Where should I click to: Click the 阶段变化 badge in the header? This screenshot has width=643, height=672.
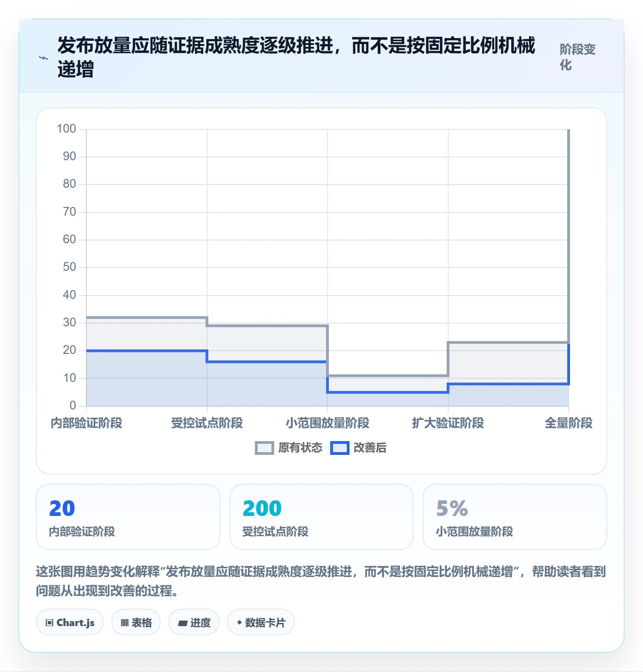pyautogui.click(x=577, y=57)
